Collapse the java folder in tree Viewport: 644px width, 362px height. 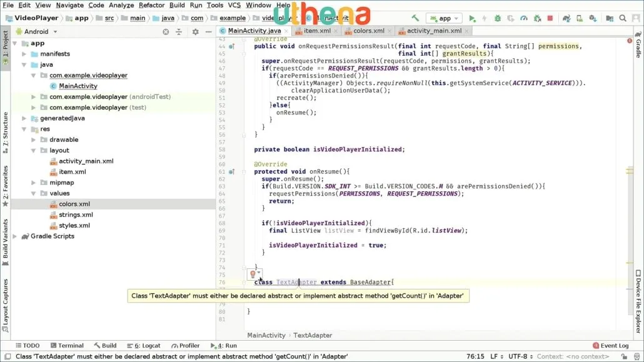coord(24,64)
